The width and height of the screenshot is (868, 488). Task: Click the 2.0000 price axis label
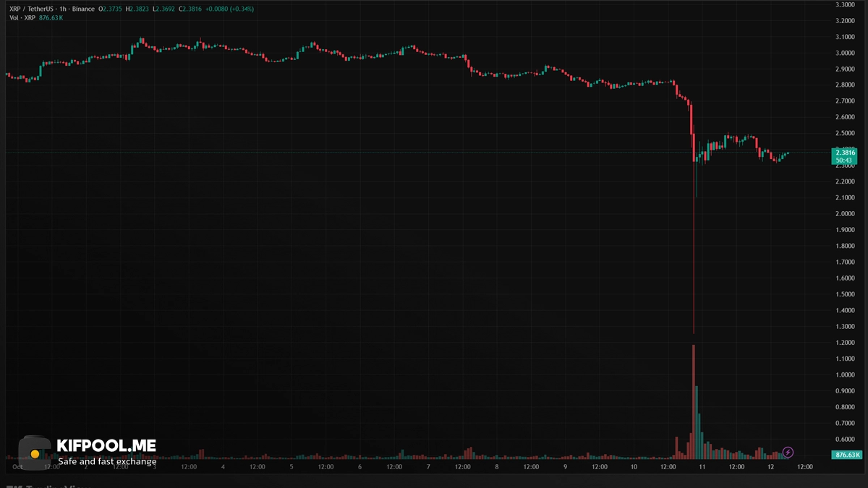[x=845, y=214]
